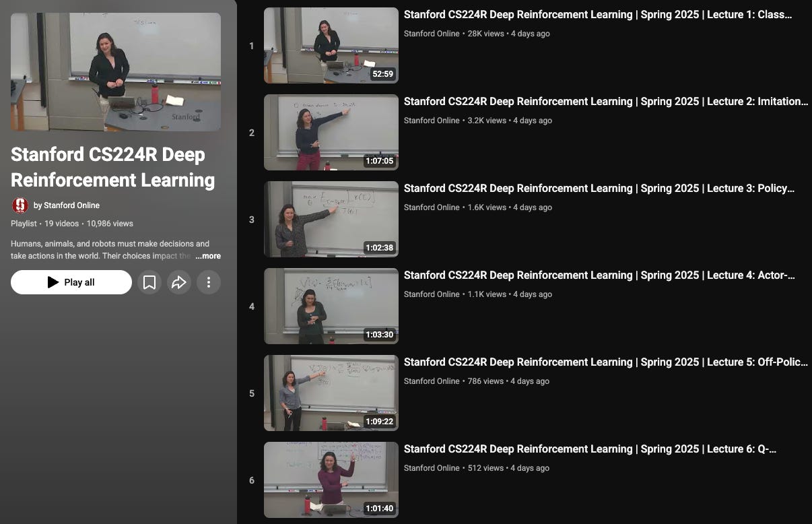Open the Lecture 1 video thumbnail
This screenshot has height=524, width=812.
(331, 45)
